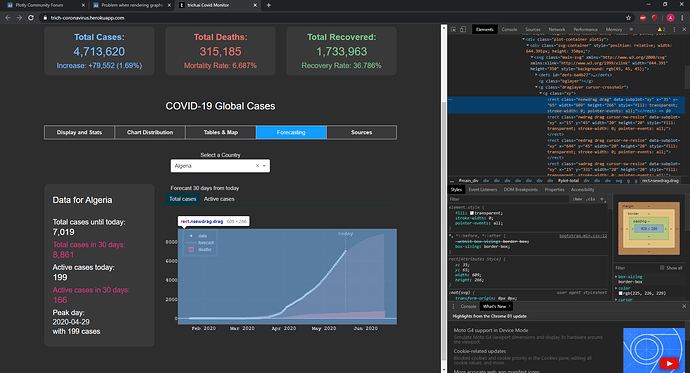Image resolution: width=690 pixels, height=373 pixels.
Task: Open the DevTools customize three-dot menu
Action: click(674, 29)
